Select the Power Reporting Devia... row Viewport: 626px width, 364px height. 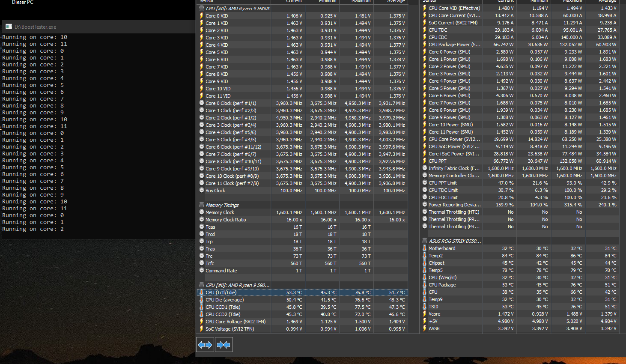[520, 205]
